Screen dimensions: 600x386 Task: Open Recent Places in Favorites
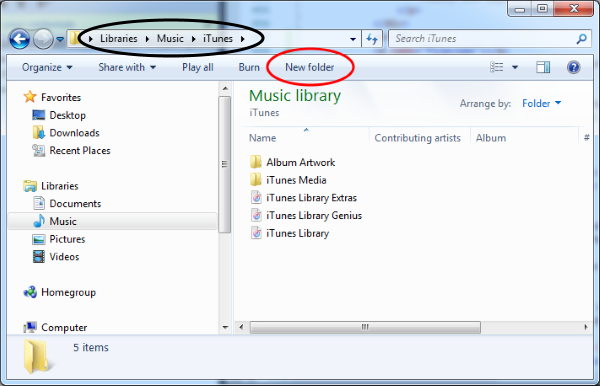click(80, 150)
